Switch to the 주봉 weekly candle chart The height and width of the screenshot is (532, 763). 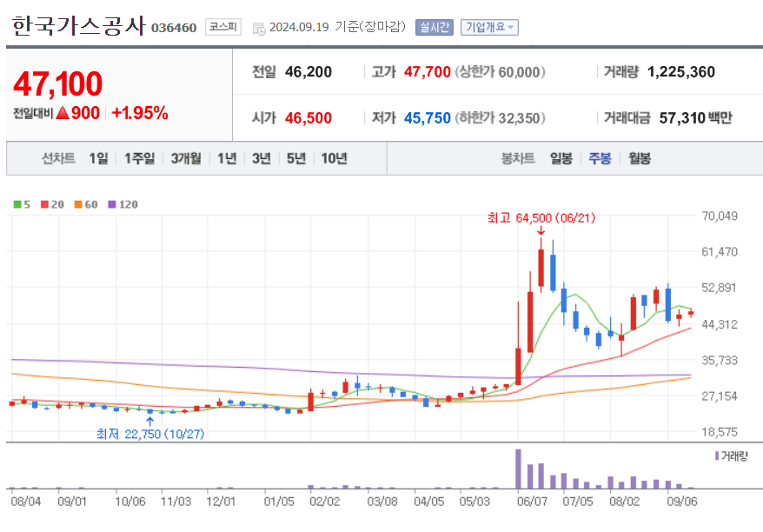coord(600,158)
